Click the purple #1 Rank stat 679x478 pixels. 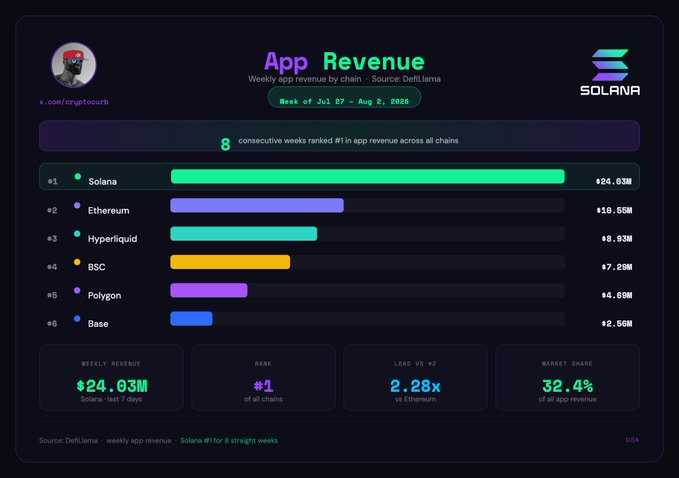pos(263,386)
